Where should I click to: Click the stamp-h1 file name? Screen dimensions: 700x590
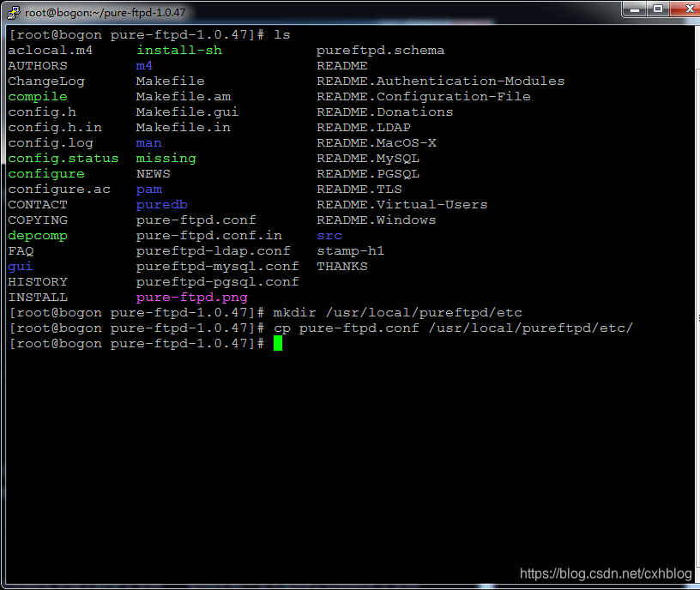351,251
